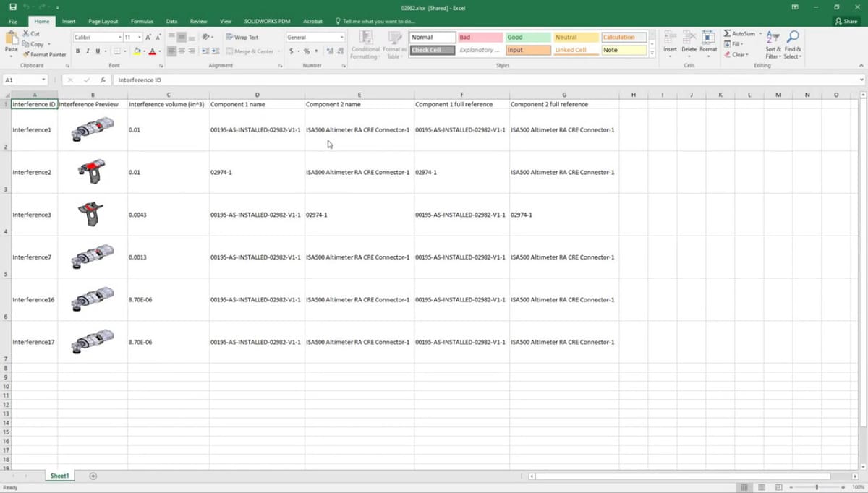The width and height of the screenshot is (868, 493).
Task: Decrease decimal places
Action: tap(341, 51)
